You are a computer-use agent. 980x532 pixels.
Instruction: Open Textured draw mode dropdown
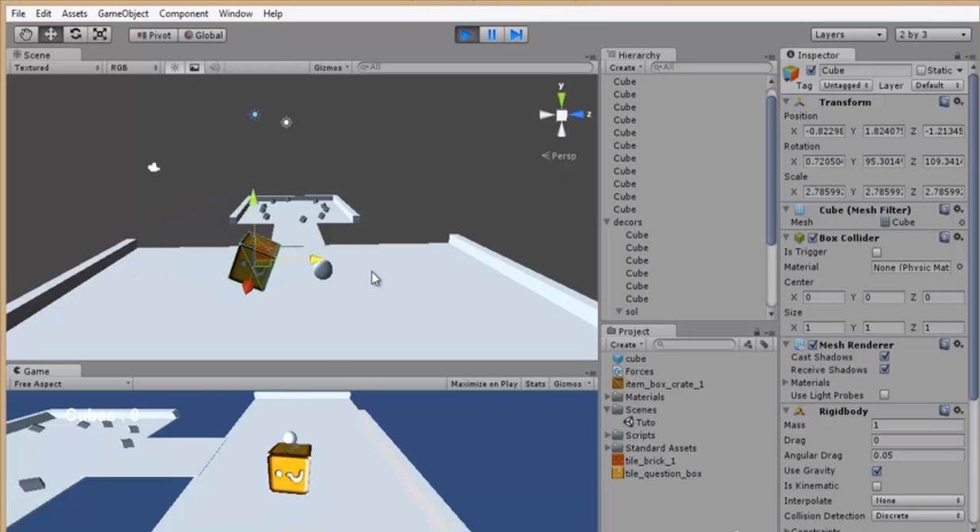[x=56, y=68]
